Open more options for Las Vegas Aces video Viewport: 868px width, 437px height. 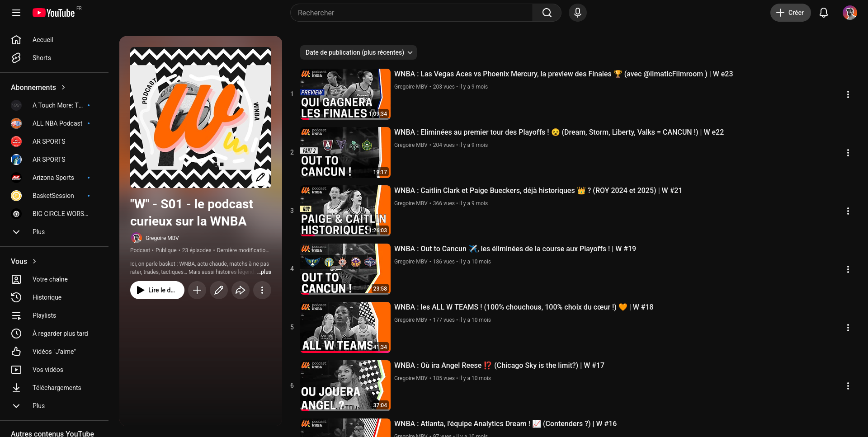point(848,94)
